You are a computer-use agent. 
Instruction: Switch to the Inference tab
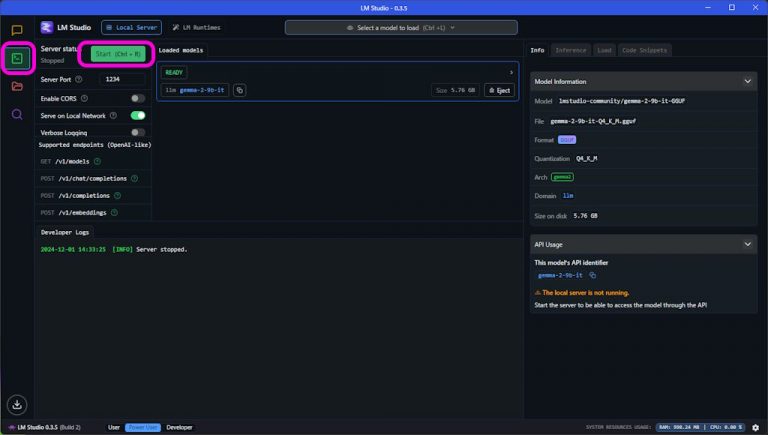571,50
